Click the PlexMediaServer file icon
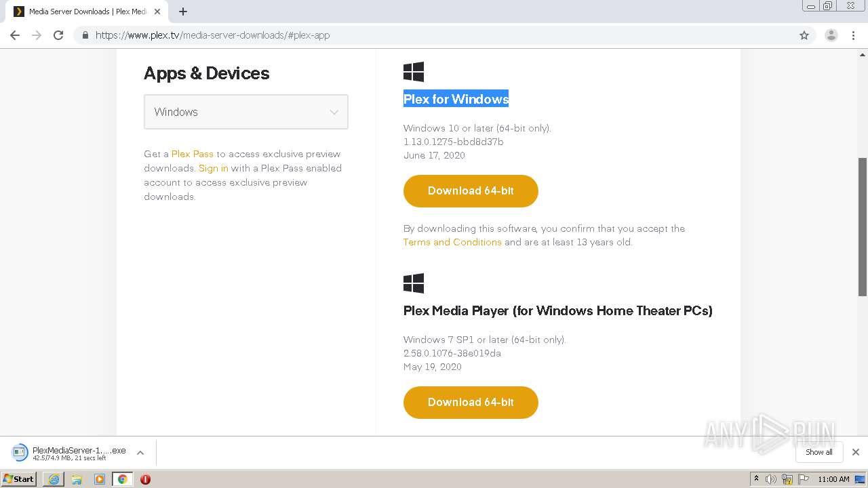 point(20,453)
